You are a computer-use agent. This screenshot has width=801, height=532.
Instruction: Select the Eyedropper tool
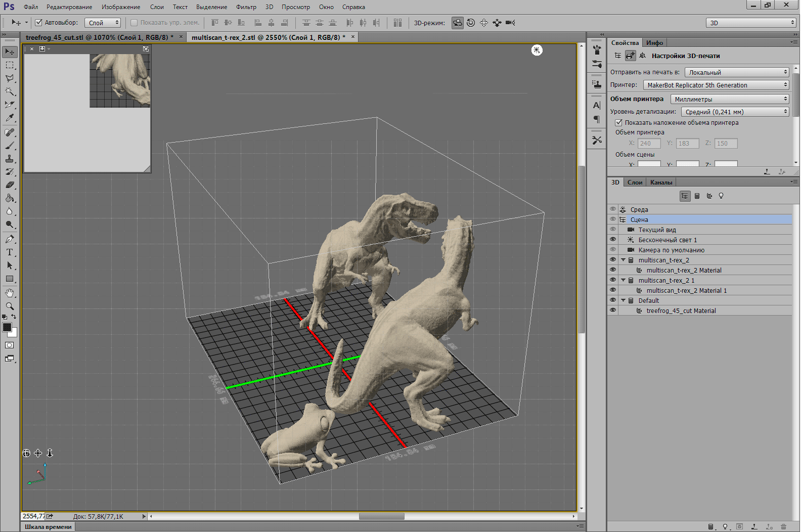(10, 118)
